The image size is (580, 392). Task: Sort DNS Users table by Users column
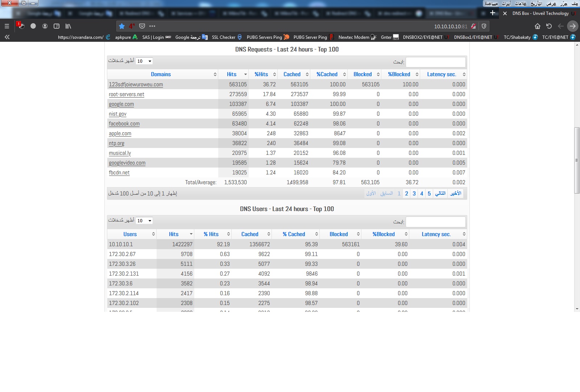click(x=132, y=234)
